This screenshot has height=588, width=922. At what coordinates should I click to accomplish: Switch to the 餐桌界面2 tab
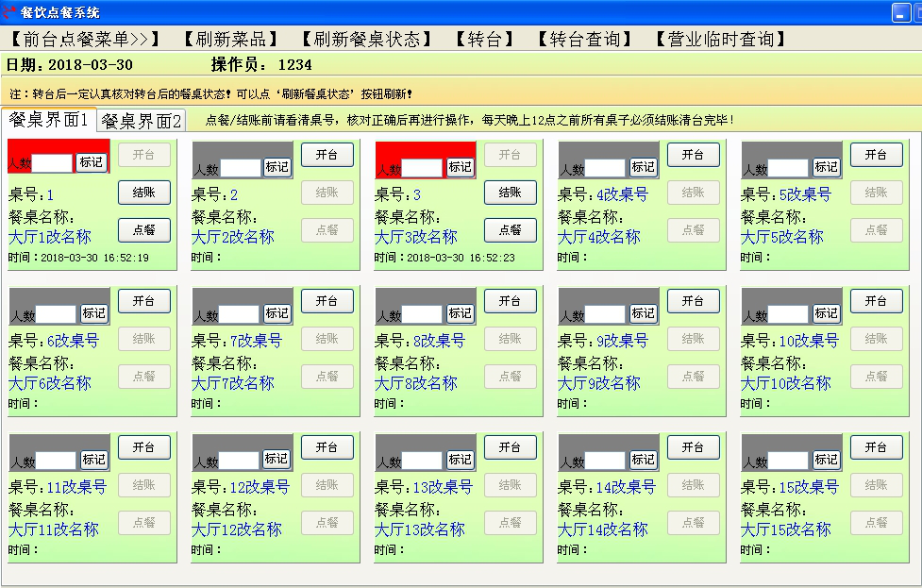coord(142,121)
